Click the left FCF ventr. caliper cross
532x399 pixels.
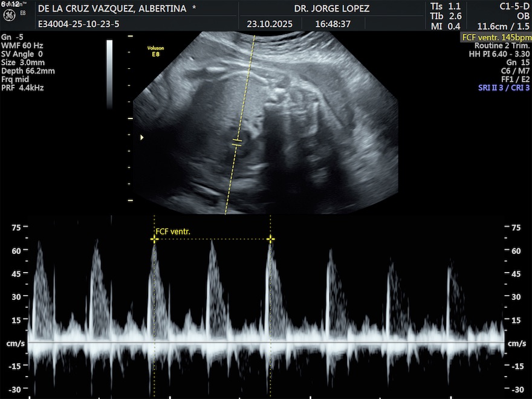(154, 239)
